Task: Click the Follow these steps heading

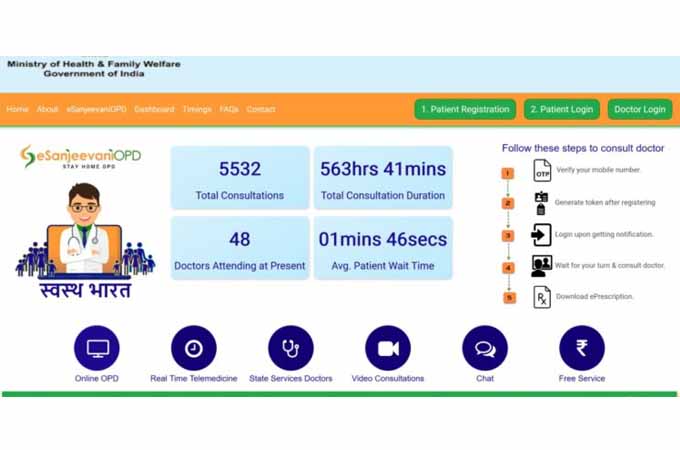Action: pyautogui.click(x=583, y=148)
